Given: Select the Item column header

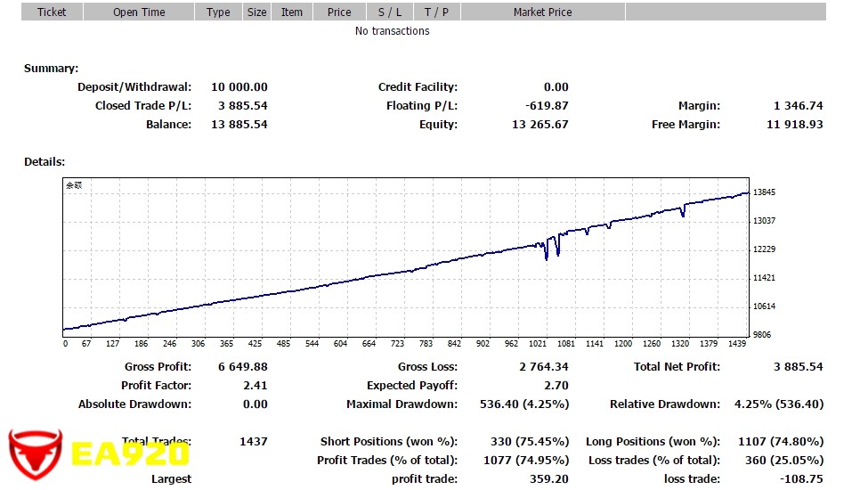Looking at the screenshot, I should [x=292, y=12].
